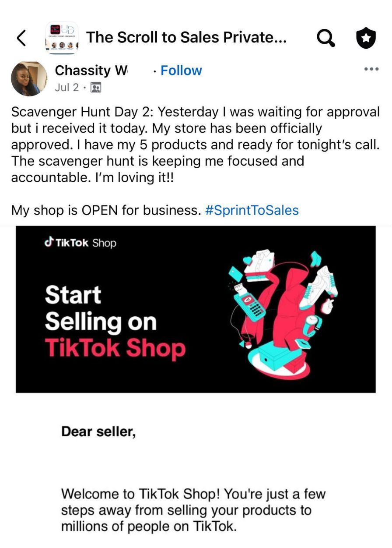Tap the Dear seller greeting text
Image resolution: width=392 pixels, height=548 pixels.
(x=98, y=432)
